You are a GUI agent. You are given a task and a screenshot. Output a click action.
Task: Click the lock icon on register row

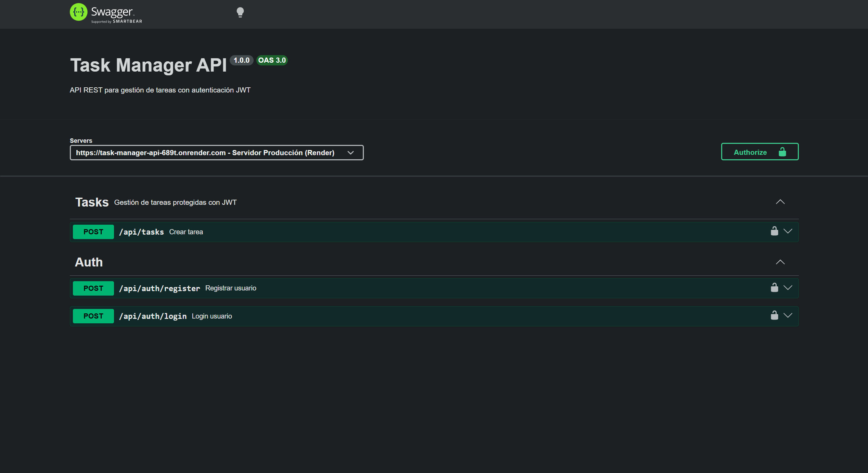point(774,287)
